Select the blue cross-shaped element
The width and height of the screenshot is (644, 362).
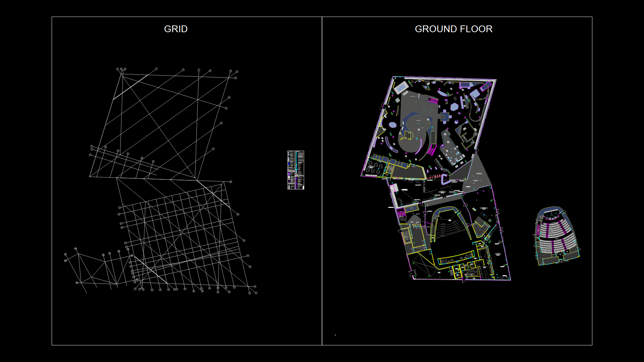(444, 116)
